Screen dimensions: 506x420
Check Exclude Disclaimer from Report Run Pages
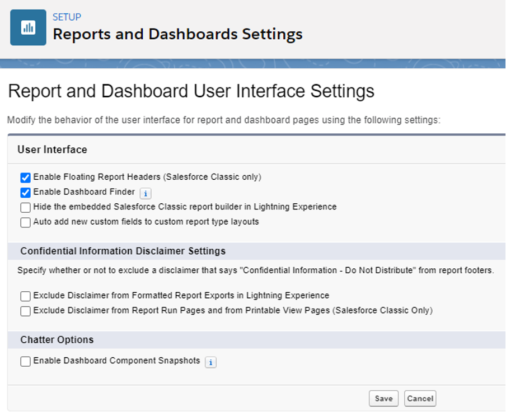point(26,311)
